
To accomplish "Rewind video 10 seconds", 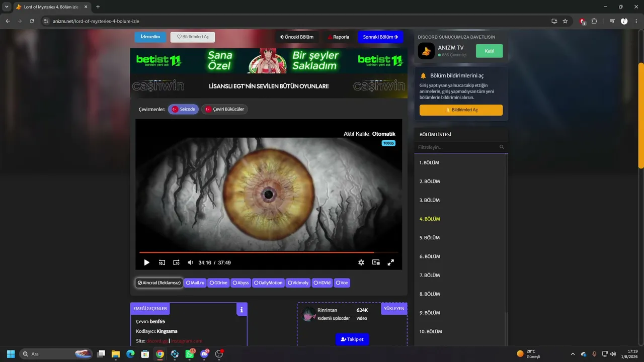I will (162, 262).
